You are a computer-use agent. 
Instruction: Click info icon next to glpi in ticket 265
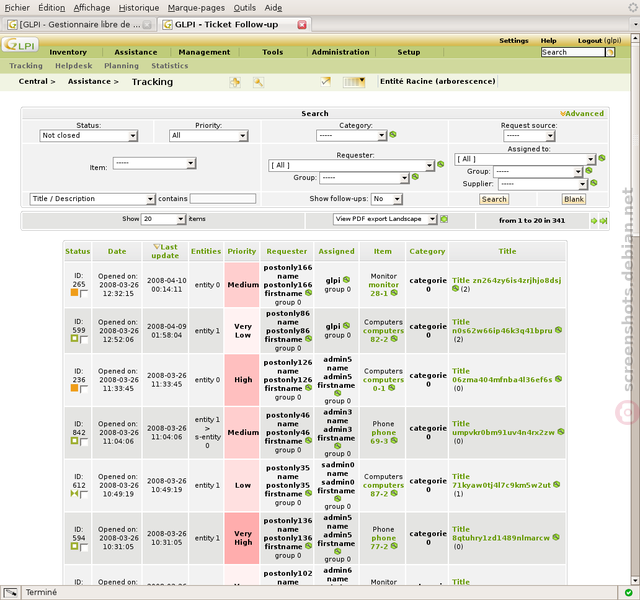point(347,280)
